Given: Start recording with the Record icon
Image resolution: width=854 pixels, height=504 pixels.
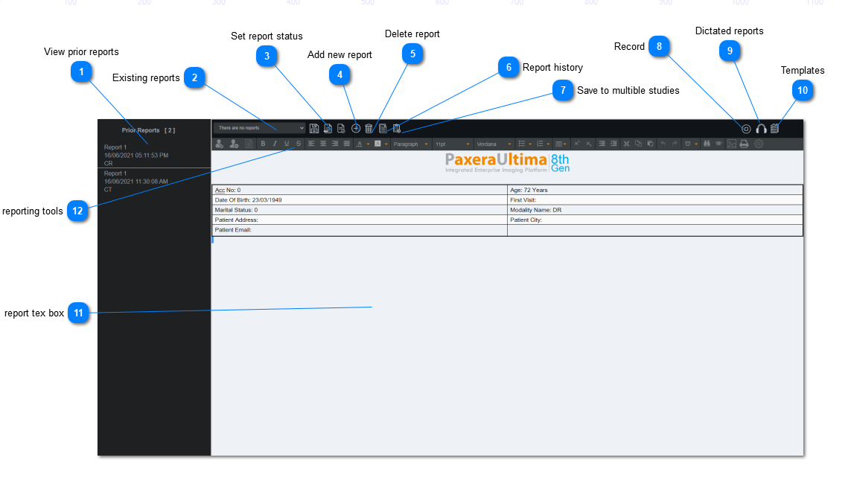Looking at the screenshot, I should click(746, 129).
